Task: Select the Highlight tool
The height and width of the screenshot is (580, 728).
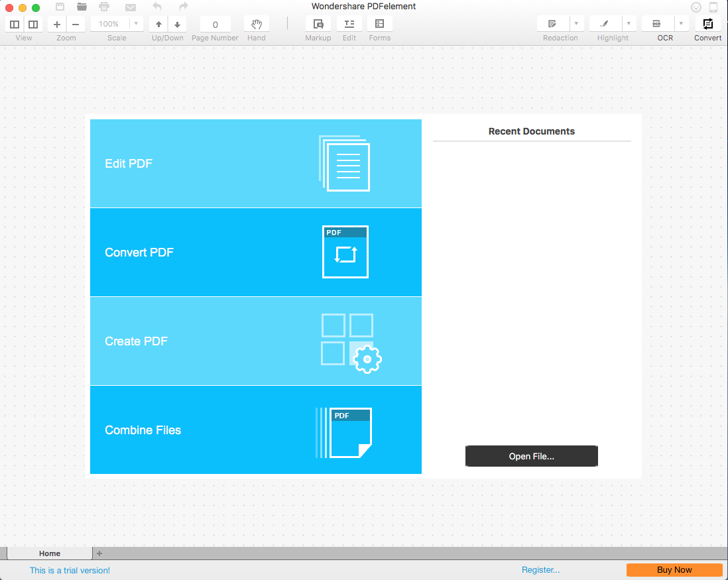Action: pos(604,24)
